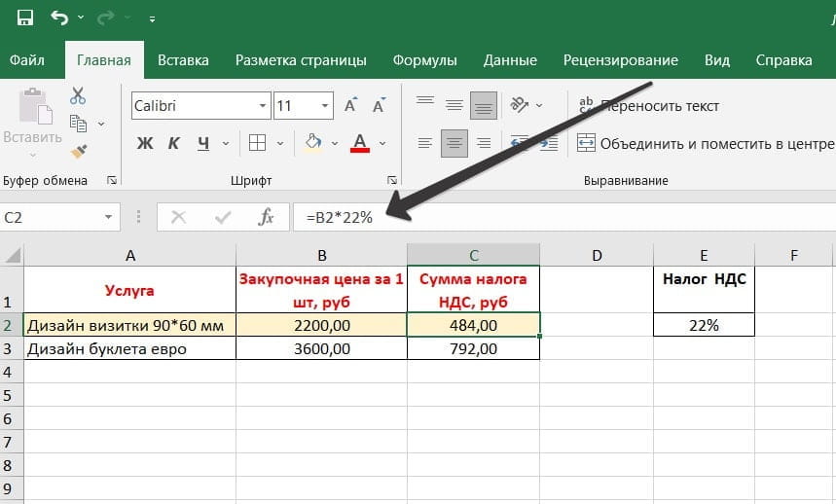Click the Select All corner triangle

click(12, 255)
